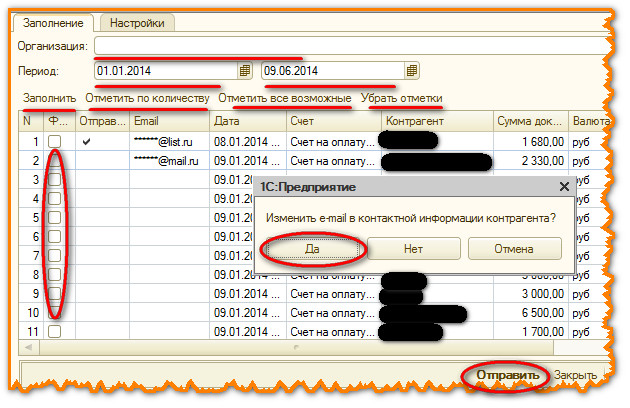Screen dimensions: 630x408
Task: Tick the checkbox in row 6
Action: (x=55, y=236)
